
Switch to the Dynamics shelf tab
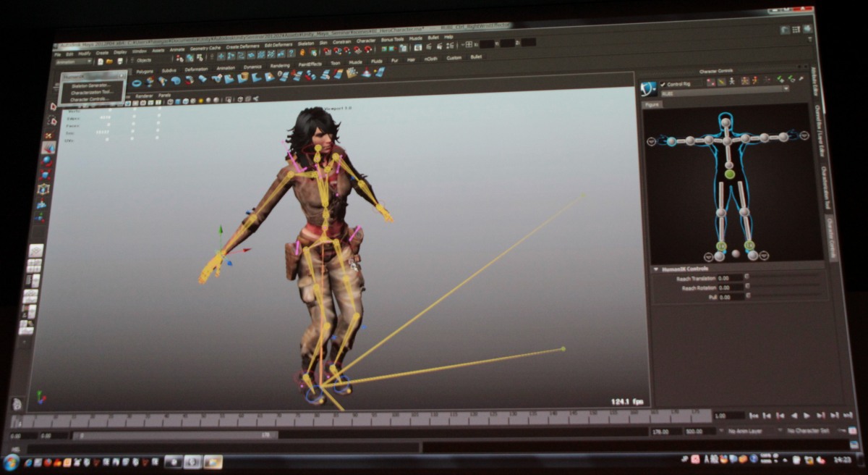click(252, 67)
